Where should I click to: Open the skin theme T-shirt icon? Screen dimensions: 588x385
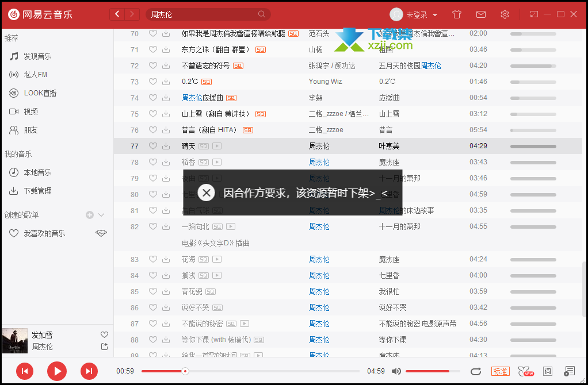click(x=457, y=14)
